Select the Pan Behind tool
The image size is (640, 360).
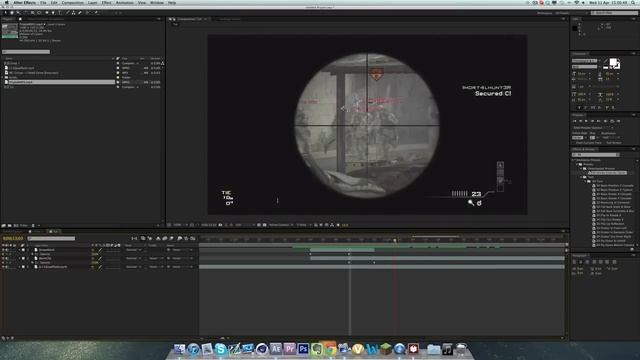(39, 13)
